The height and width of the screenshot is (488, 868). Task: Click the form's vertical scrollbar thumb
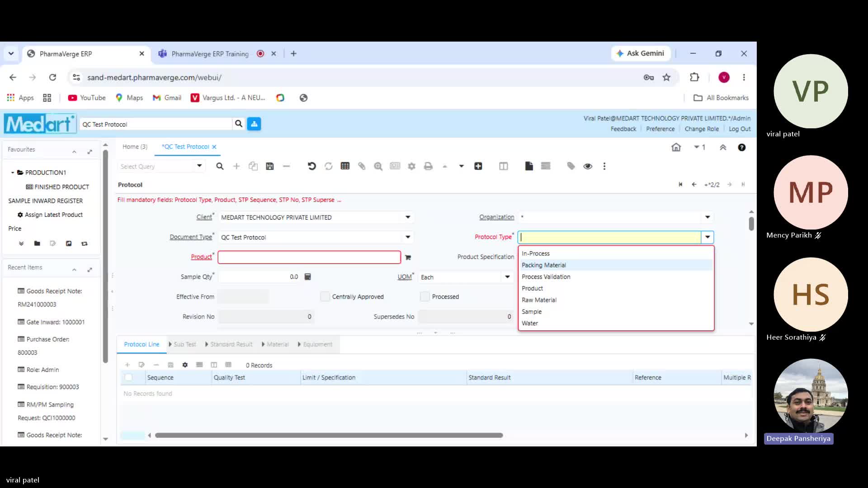point(751,224)
